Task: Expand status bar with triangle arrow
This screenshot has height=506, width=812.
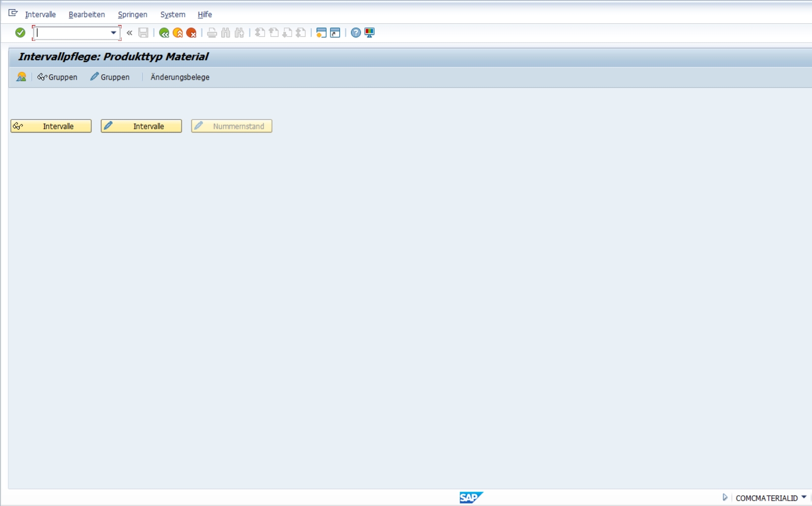Action: click(x=724, y=498)
